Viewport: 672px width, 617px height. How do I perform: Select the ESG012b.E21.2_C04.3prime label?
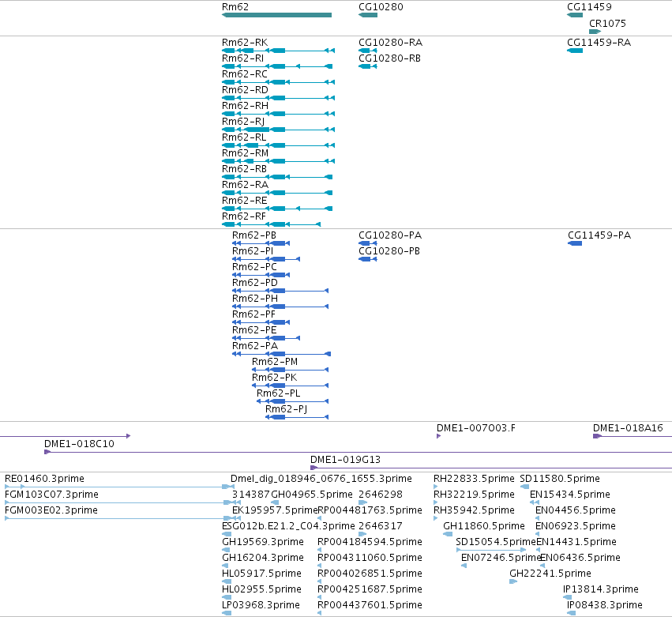coord(288,526)
